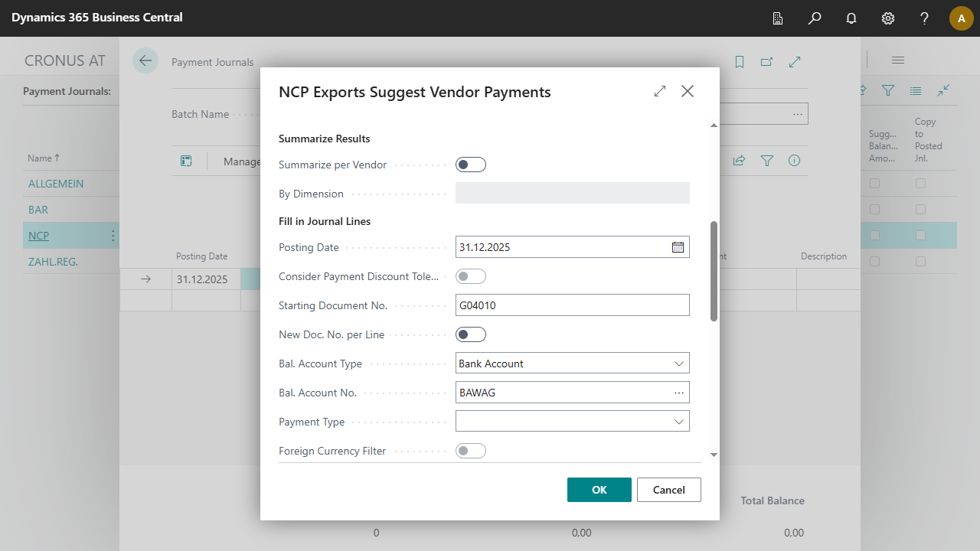Toggle New Doc. No. per Line switch
Screen dimensions: 980x551
471,334
